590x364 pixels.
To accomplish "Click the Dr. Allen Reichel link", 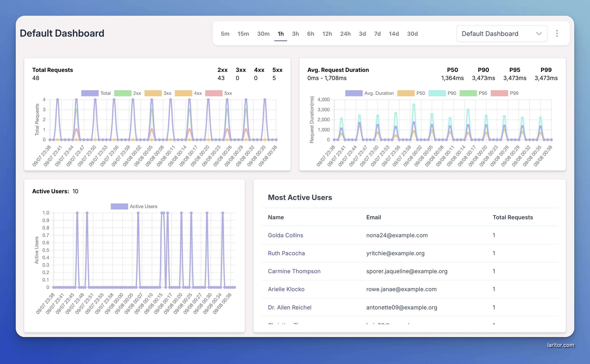I will pos(290,307).
